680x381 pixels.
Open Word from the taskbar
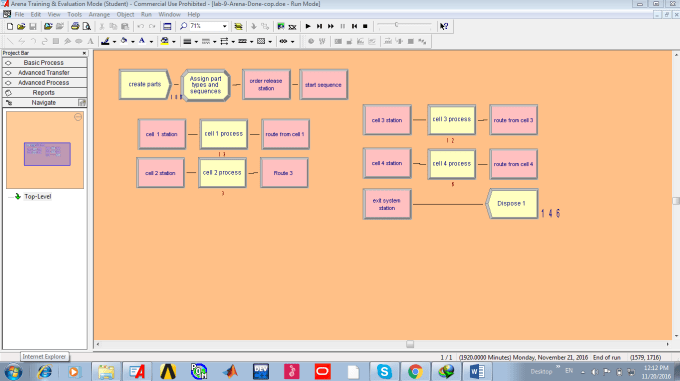(x=477, y=371)
